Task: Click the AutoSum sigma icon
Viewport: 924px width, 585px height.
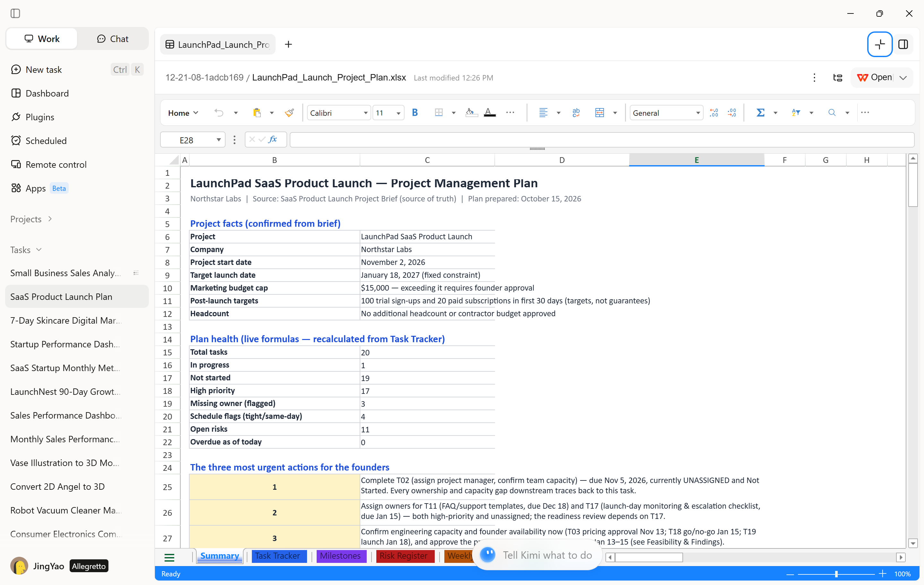Action: coord(760,113)
